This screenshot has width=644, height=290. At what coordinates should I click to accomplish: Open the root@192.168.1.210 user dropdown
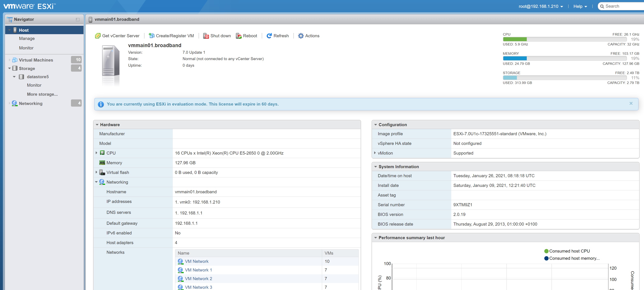(541, 7)
